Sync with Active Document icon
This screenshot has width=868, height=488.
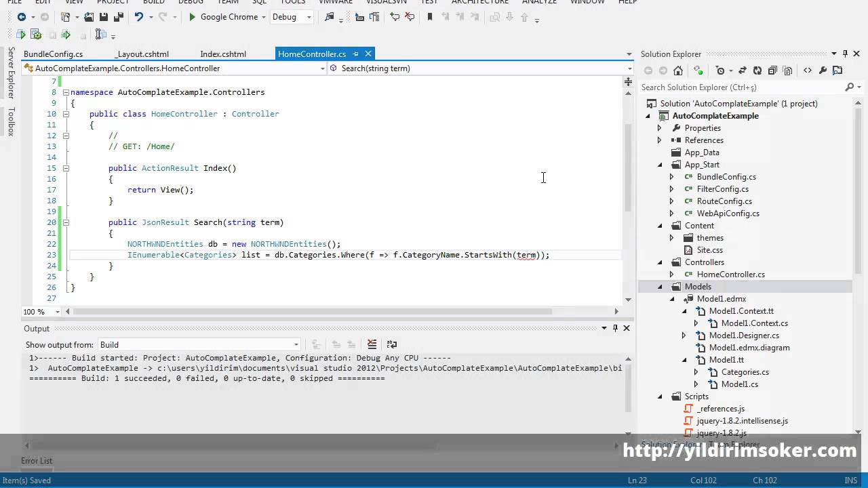(x=743, y=70)
